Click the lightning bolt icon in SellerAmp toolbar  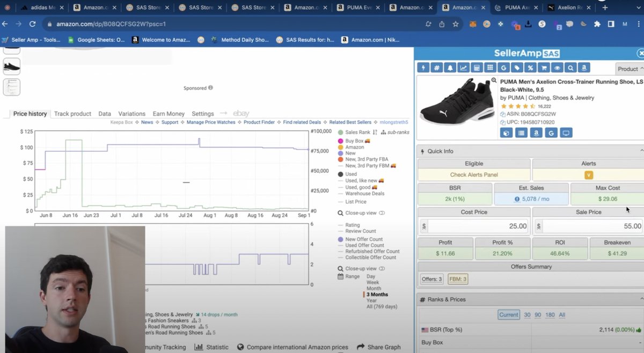(423, 68)
